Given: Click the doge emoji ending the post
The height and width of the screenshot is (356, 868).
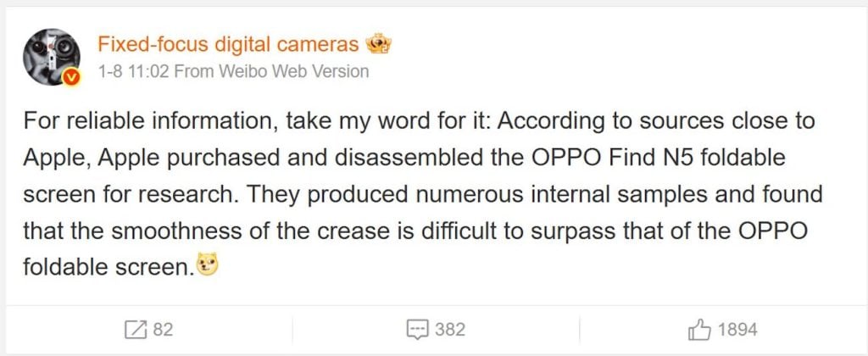Looking at the screenshot, I should 208,267.
